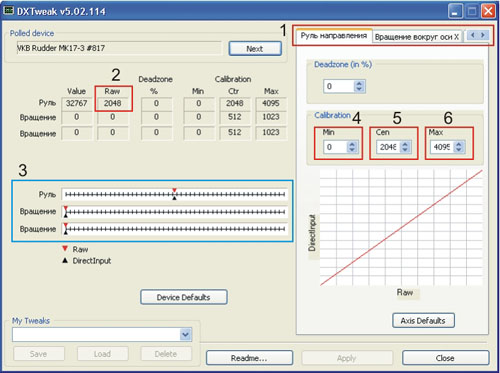The width and height of the screenshot is (500, 373).
Task: Click the second Вращение Ctr 512 cell
Action: tap(235, 133)
